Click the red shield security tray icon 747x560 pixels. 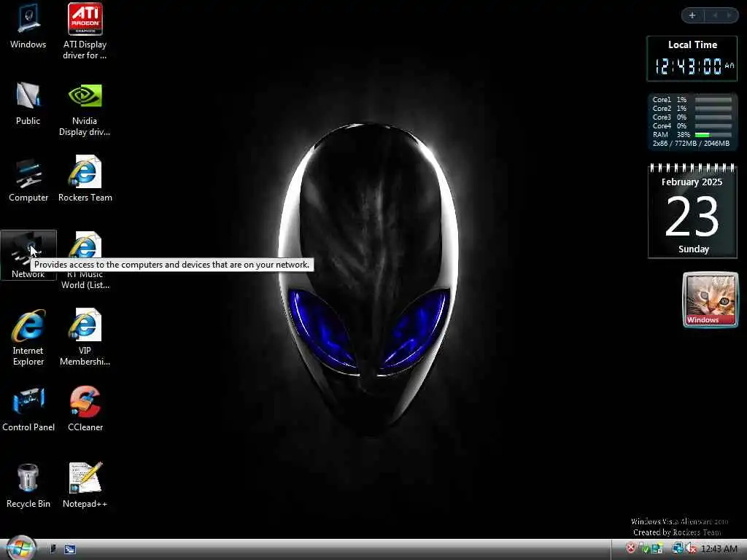pos(630,548)
